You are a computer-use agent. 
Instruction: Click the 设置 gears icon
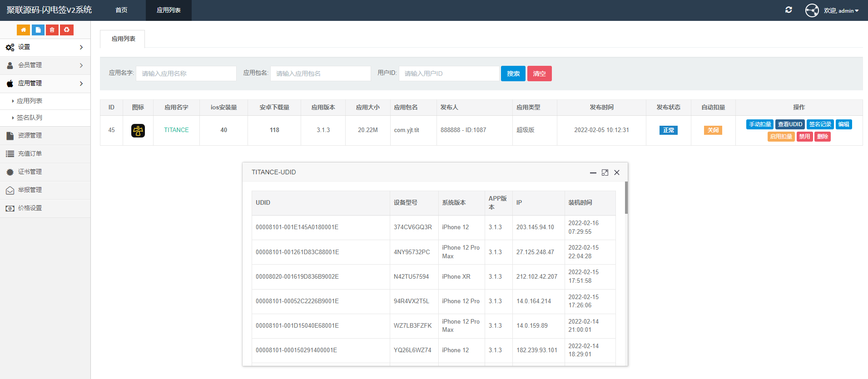pyautogui.click(x=10, y=47)
